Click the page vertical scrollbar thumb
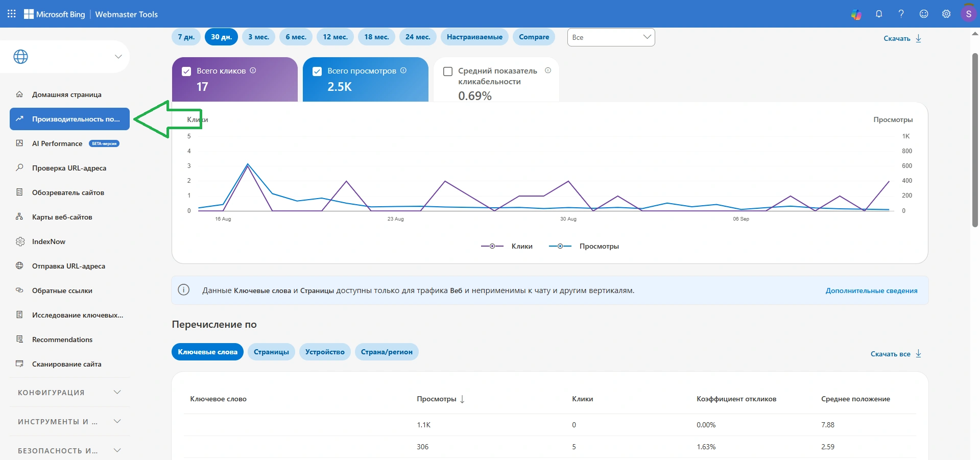The image size is (980, 460). [x=975, y=140]
